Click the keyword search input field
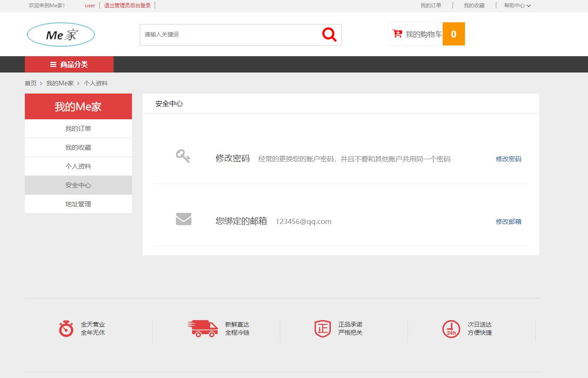This screenshot has width=588, height=378. [x=227, y=34]
